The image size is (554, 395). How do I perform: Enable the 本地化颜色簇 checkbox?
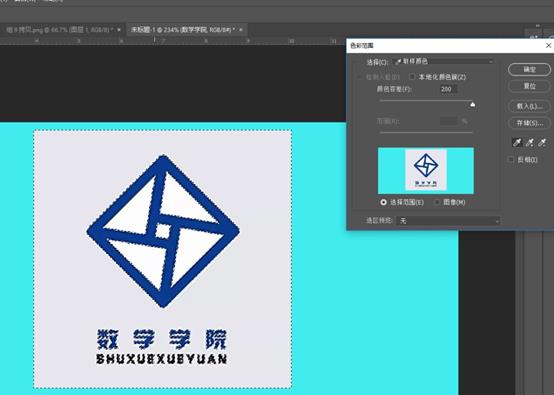click(412, 77)
